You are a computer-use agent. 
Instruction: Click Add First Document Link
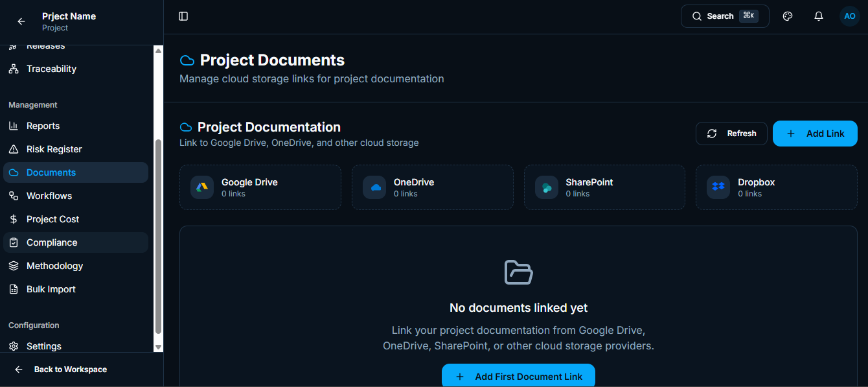point(518,376)
